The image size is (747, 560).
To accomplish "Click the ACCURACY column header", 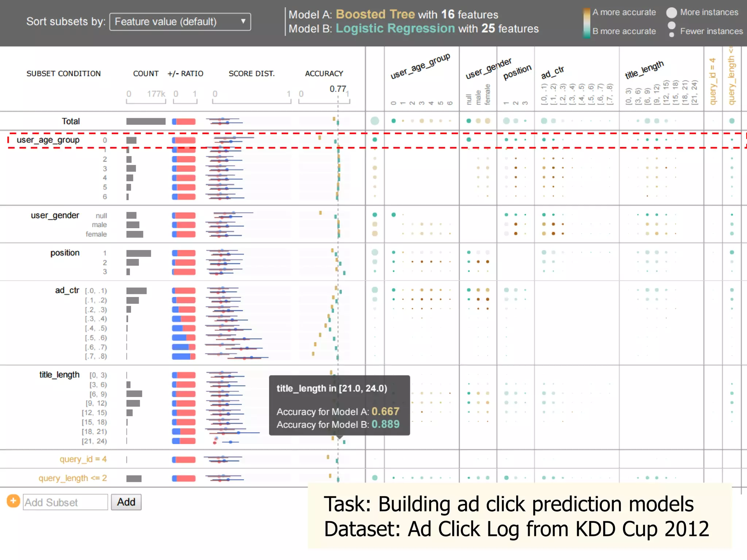I will click(324, 74).
